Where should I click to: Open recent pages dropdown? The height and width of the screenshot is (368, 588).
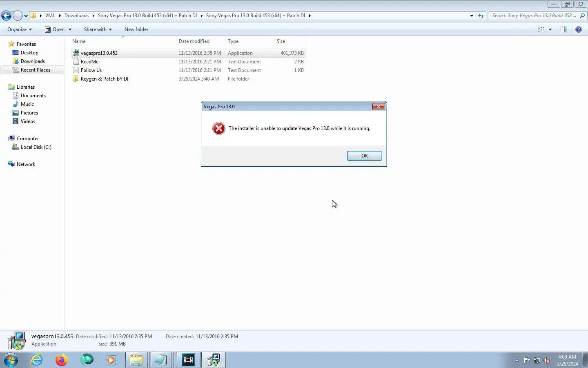pos(26,16)
